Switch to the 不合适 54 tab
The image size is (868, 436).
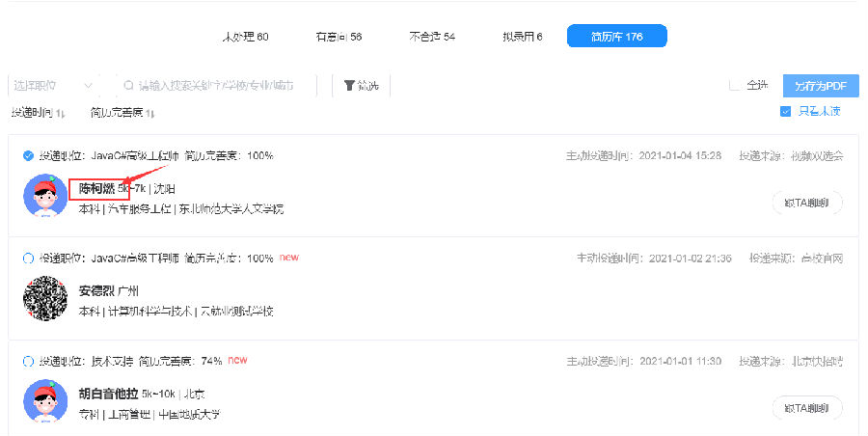432,37
